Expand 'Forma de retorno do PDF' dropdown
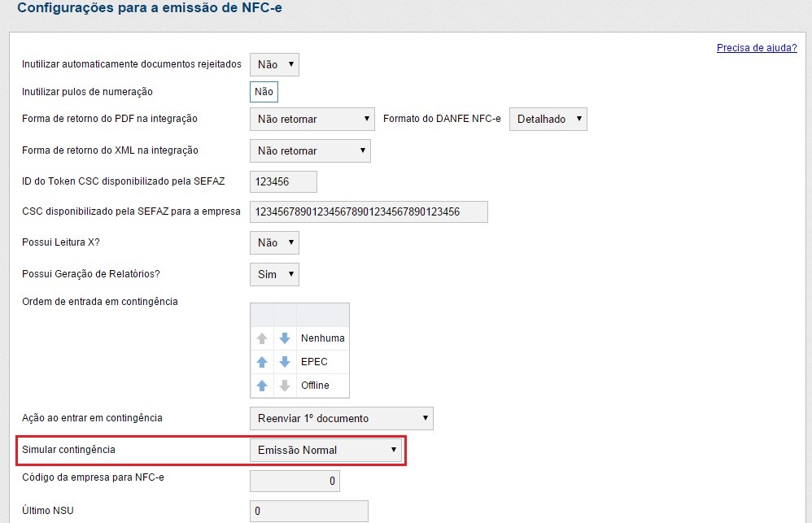Viewport: 812px width, 523px height. click(x=311, y=120)
